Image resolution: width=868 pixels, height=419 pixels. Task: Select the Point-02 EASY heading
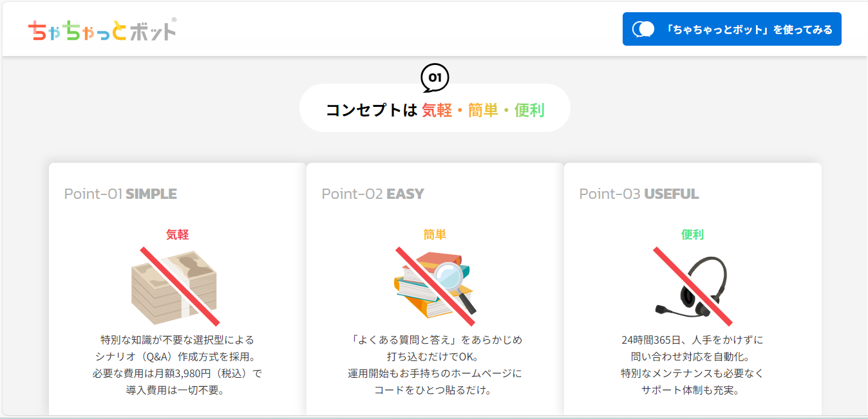pyautogui.click(x=373, y=194)
